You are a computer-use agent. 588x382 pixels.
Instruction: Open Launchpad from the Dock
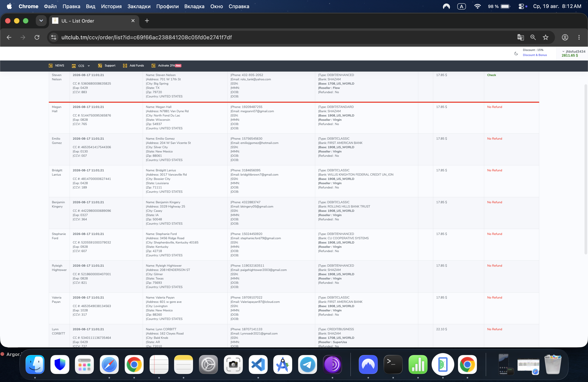[85, 364]
